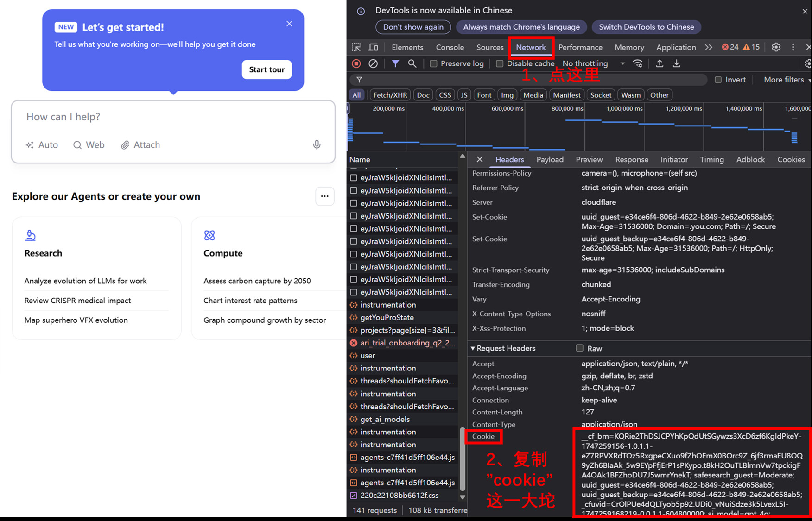The height and width of the screenshot is (521, 812).
Task: Toggle the device toolbar icon
Action: tap(373, 47)
